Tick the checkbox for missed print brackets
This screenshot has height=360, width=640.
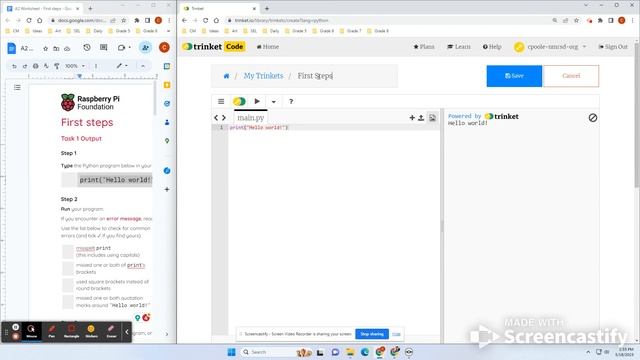pos(68,268)
